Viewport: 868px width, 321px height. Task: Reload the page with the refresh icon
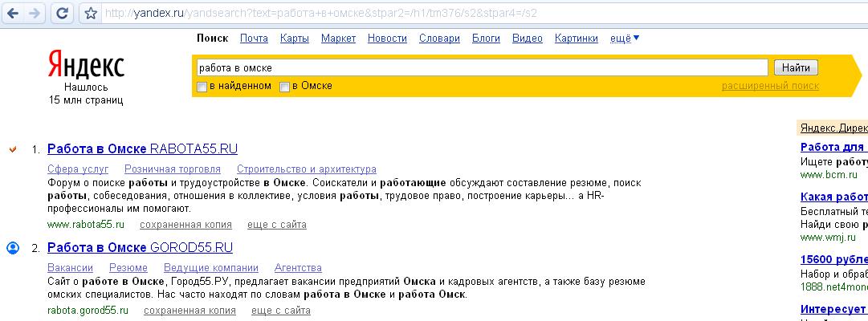pos(63,14)
